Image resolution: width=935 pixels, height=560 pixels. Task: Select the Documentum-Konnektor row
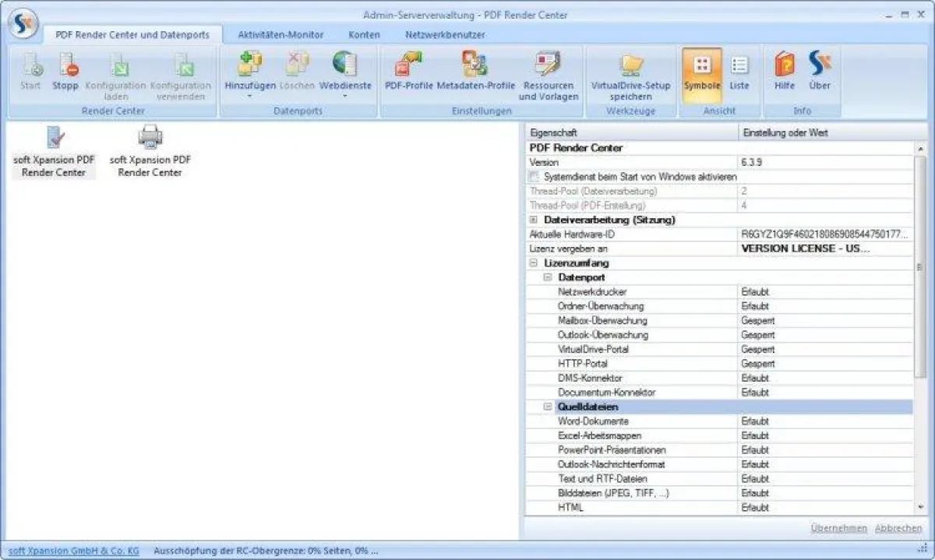[x=719, y=393]
